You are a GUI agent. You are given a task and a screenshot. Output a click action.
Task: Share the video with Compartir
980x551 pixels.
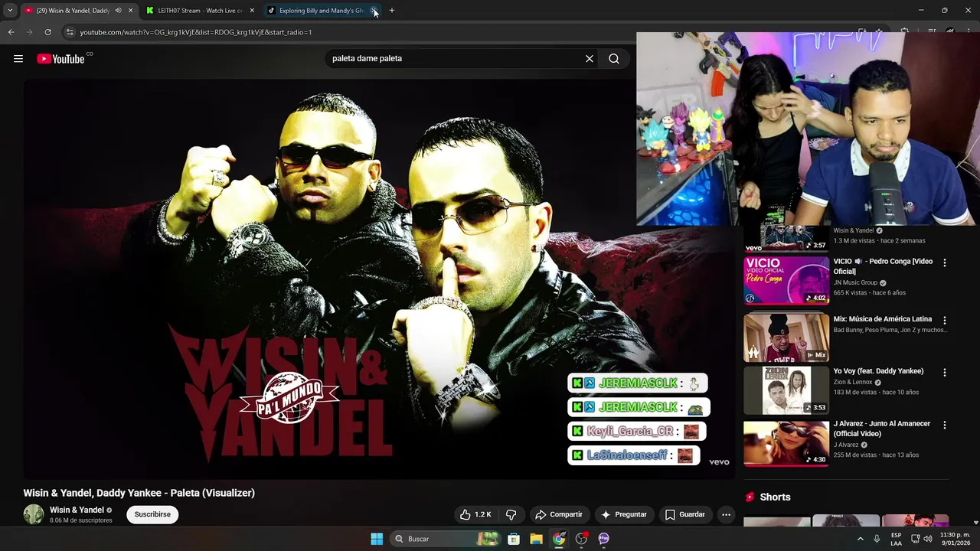pos(559,514)
